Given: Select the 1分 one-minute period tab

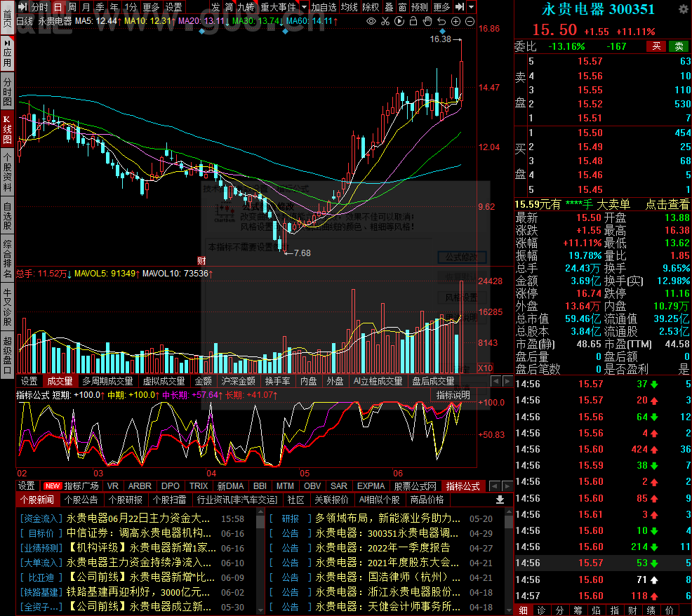Looking at the screenshot, I should click(x=131, y=7).
